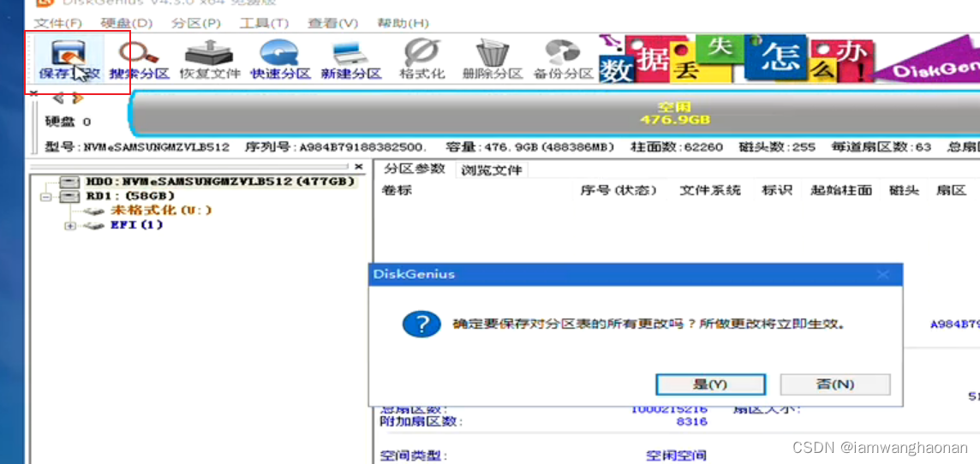The width and height of the screenshot is (980, 464).
Task: Click the 文件系统 column header
Action: (x=710, y=190)
